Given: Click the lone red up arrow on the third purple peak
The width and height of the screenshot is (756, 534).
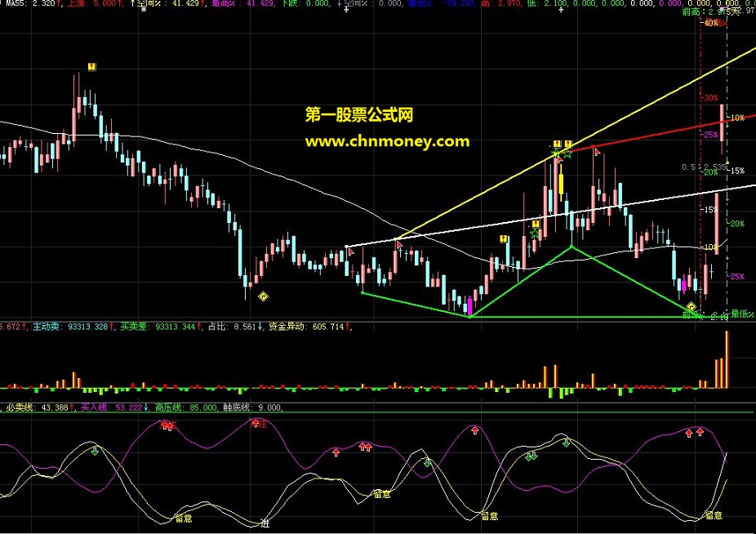Looking at the screenshot, I should 475,430.
